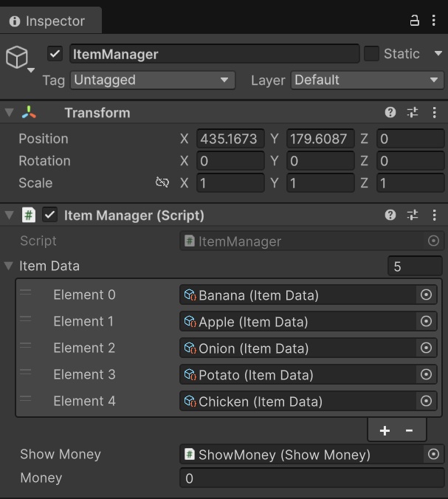The height and width of the screenshot is (499, 448).
Task: Open object picker for Onion element
Action: click(x=426, y=348)
